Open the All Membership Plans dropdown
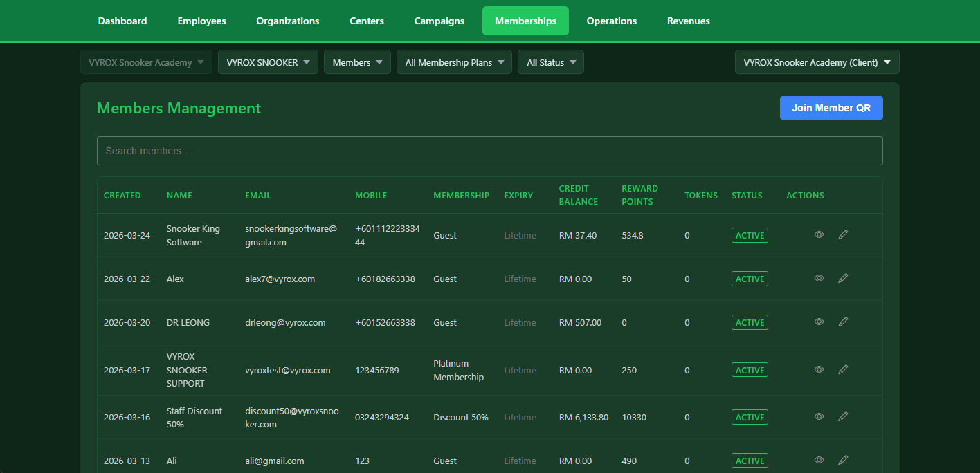The width and height of the screenshot is (980, 473). (x=454, y=62)
